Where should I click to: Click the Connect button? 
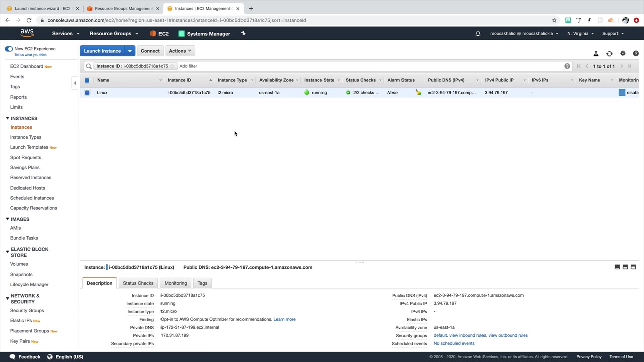click(150, 51)
